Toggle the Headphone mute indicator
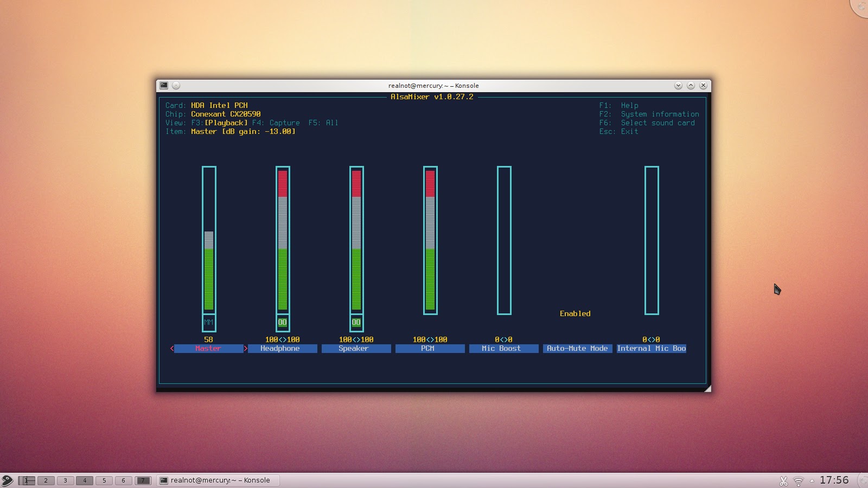 point(282,323)
